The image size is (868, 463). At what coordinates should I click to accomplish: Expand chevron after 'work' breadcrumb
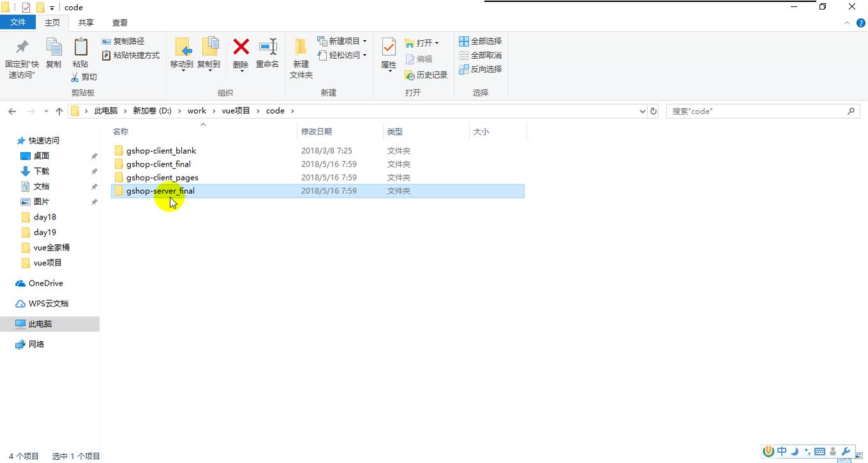tap(214, 111)
